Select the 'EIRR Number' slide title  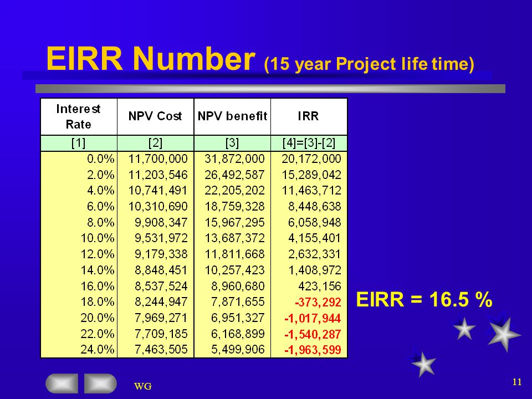point(150,58)
